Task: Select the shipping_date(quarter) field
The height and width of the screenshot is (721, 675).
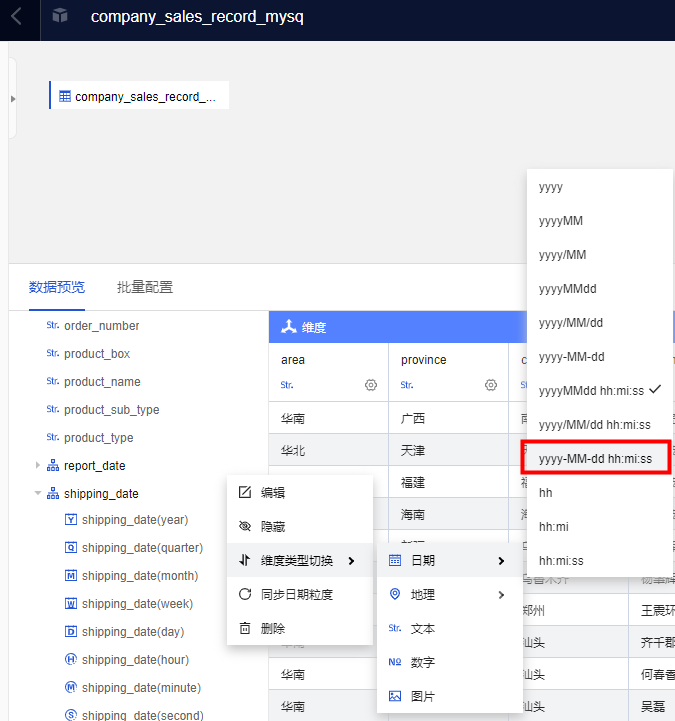Action: [x=141, y=548]
